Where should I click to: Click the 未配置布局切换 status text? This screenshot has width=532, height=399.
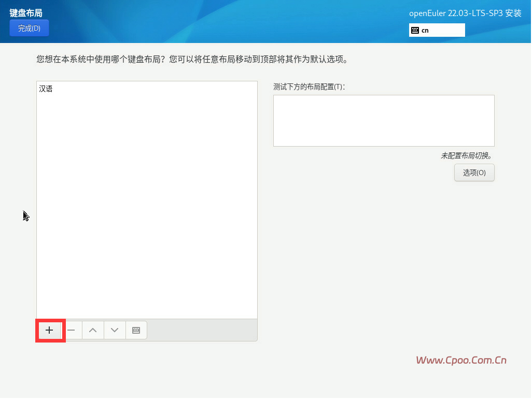point(467,155)
